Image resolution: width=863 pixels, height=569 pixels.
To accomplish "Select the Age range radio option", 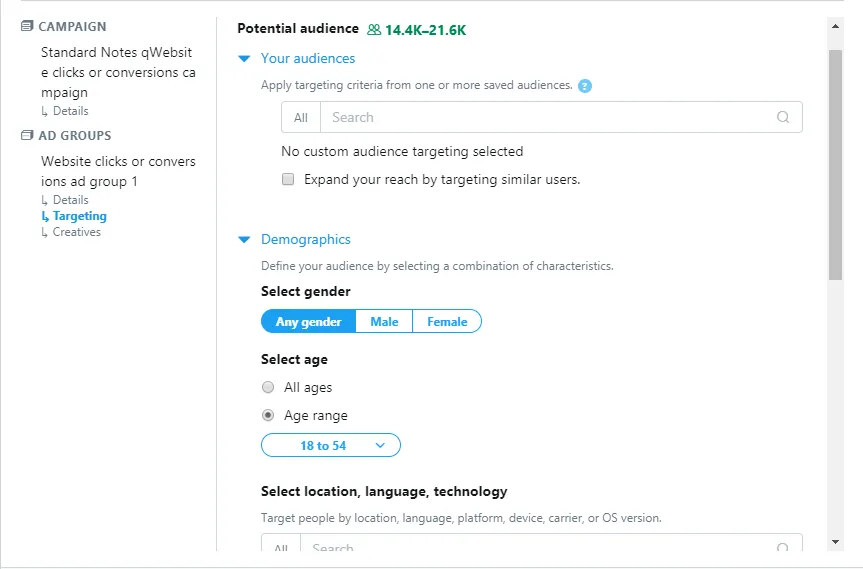I will tap(268, 415).
